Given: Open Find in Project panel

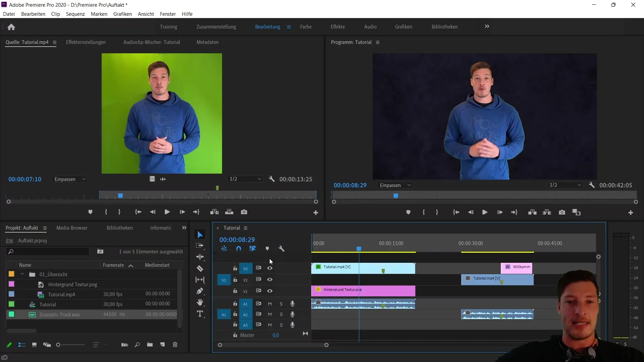Looking at the screenshot, I should pos(137,345).
